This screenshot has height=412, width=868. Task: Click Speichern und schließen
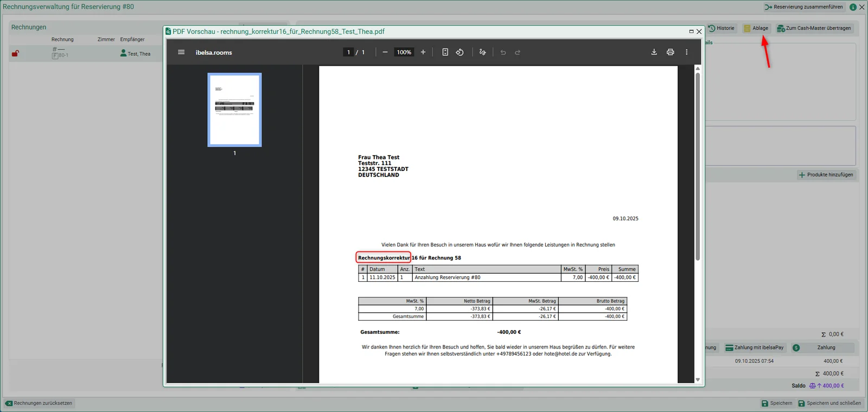[829, 403]
